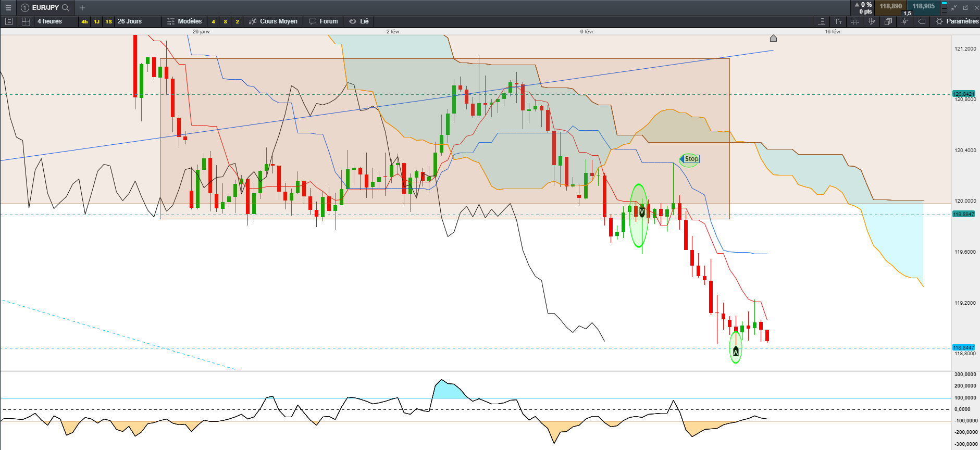Click the candlestick icon beside Cours Moyen
This screenshot has height=450, width=980.
(x=253, y=21)
